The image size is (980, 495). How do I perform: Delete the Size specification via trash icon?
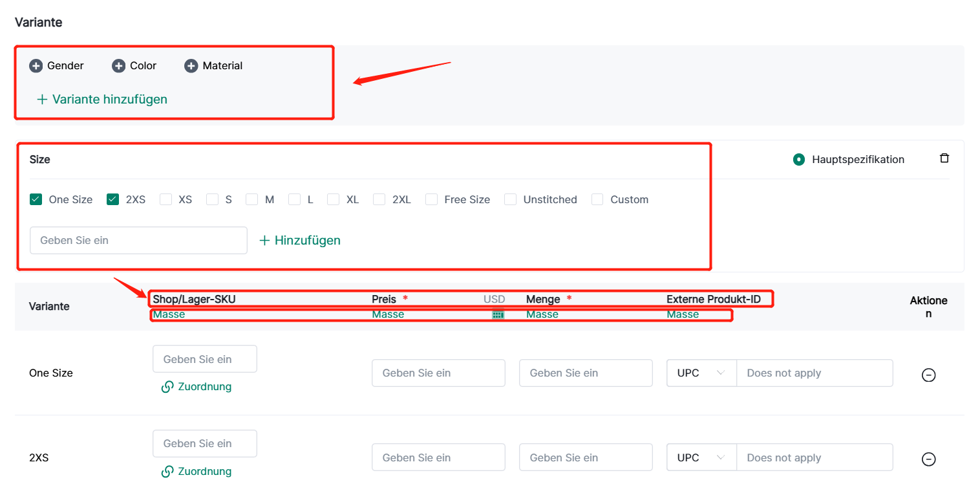pyautogui.click(x=944, y=159)
